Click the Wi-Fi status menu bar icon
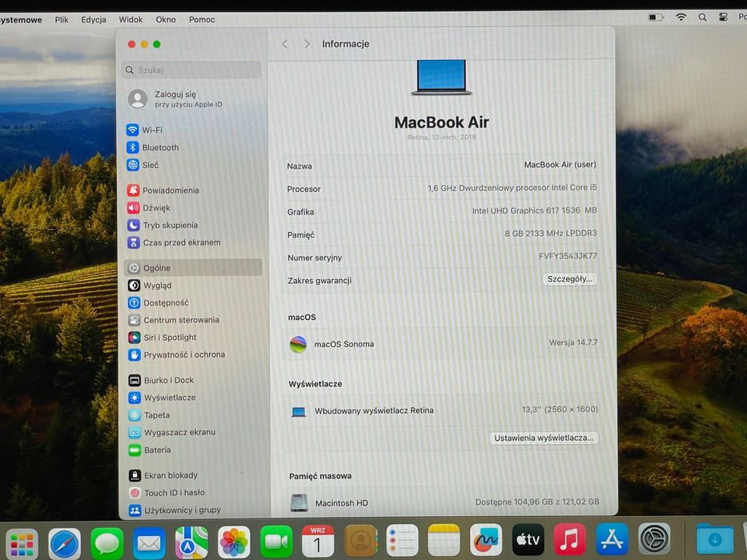Image resolution: width=747 pixels, height=560 pixels. (681, 17)
